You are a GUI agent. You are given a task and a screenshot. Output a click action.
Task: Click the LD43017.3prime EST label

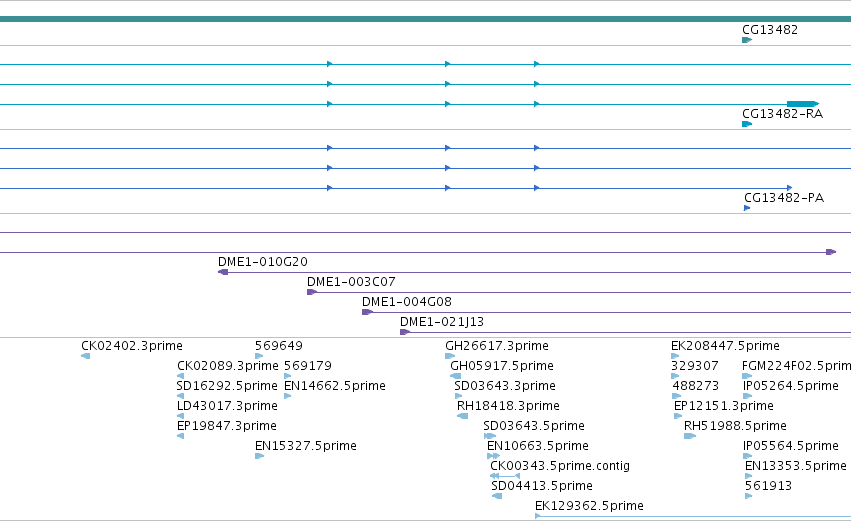pyautogui.click(x=227, y=406)
